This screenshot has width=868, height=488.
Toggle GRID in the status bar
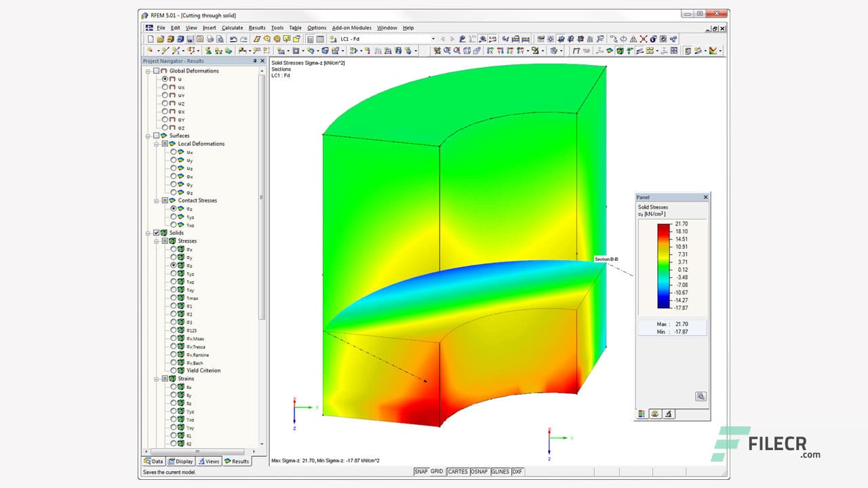(436, 471)
